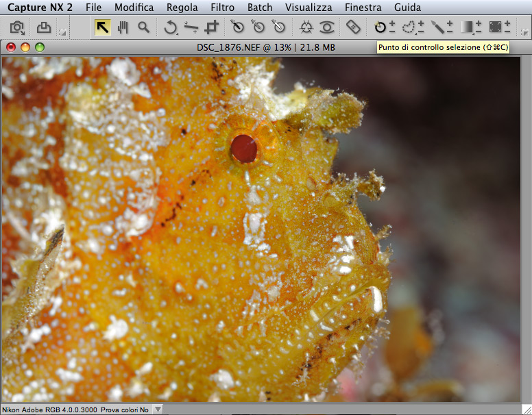Open the Batch menu

coord(260,8)
